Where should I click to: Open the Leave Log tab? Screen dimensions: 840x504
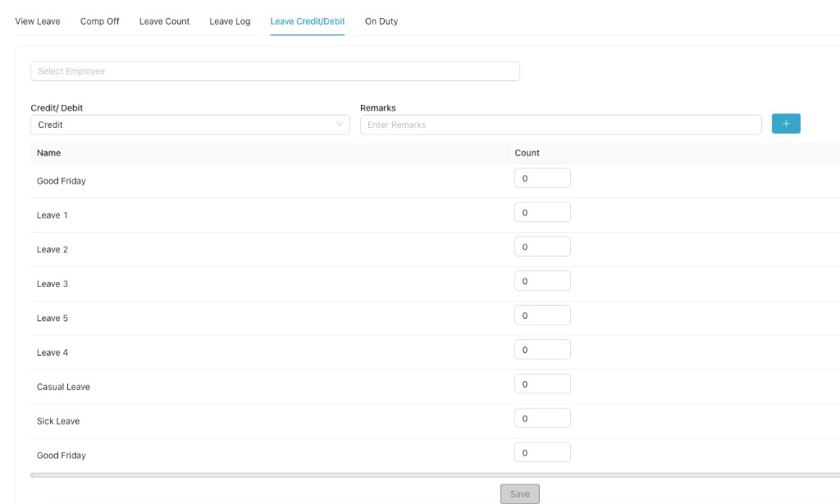tap(229, 21)
